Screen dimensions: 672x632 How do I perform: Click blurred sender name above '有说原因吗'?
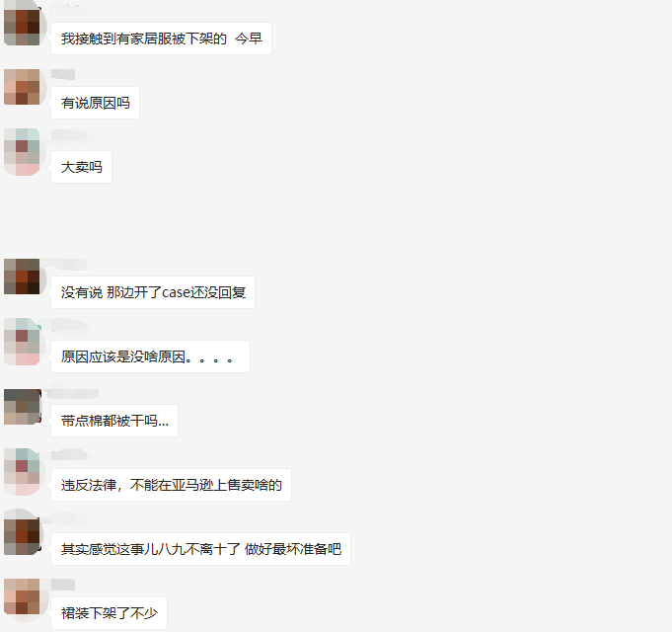[63, 74]
